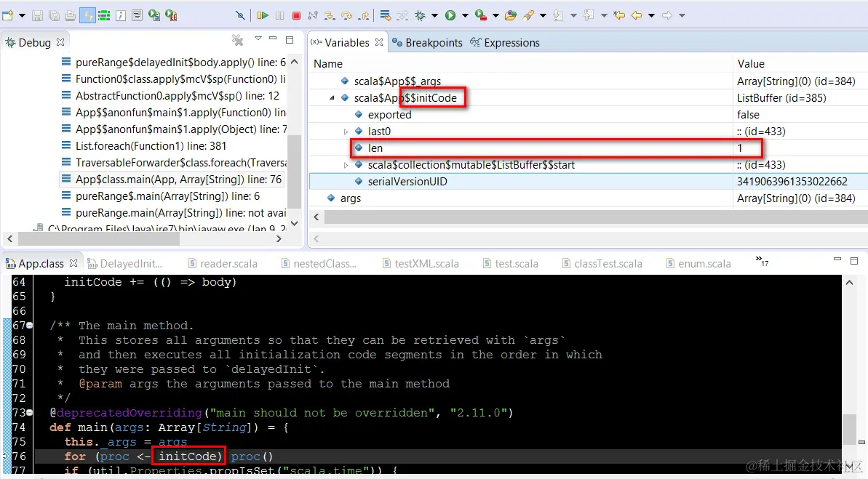Click the code editor vertical scrollbar

[x=849, y=430]
